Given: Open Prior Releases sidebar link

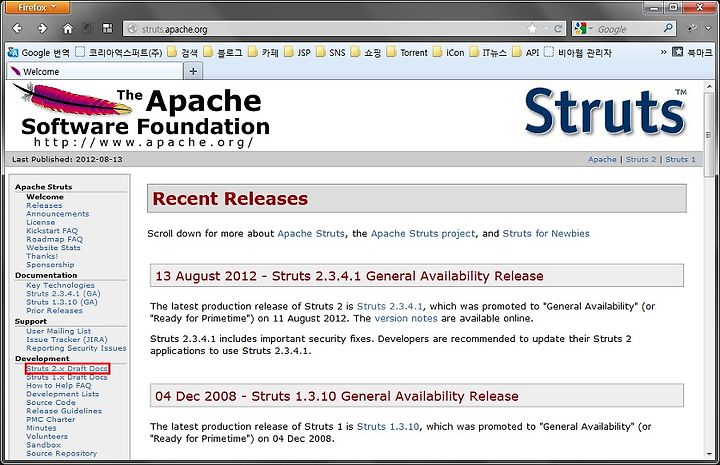Looking at the screenshot, I should pyautogui.click(x=54, y=311).
